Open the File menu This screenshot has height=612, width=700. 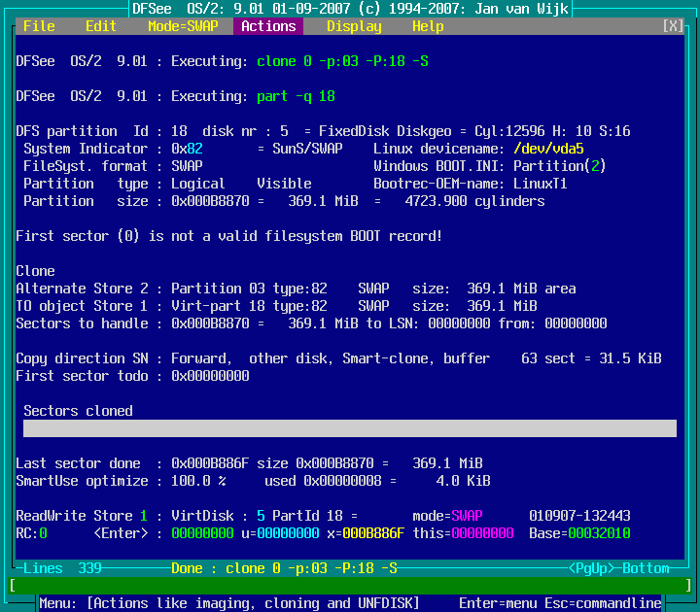tap(39, 26)
